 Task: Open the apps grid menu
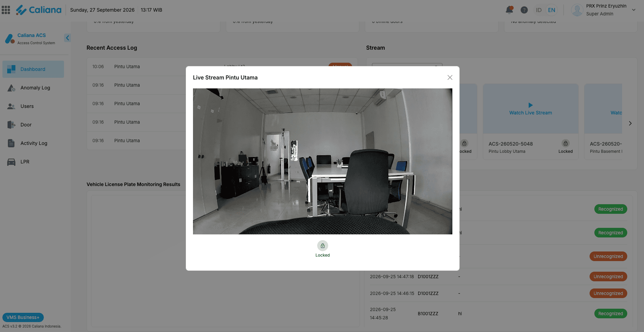coord(6,10)
